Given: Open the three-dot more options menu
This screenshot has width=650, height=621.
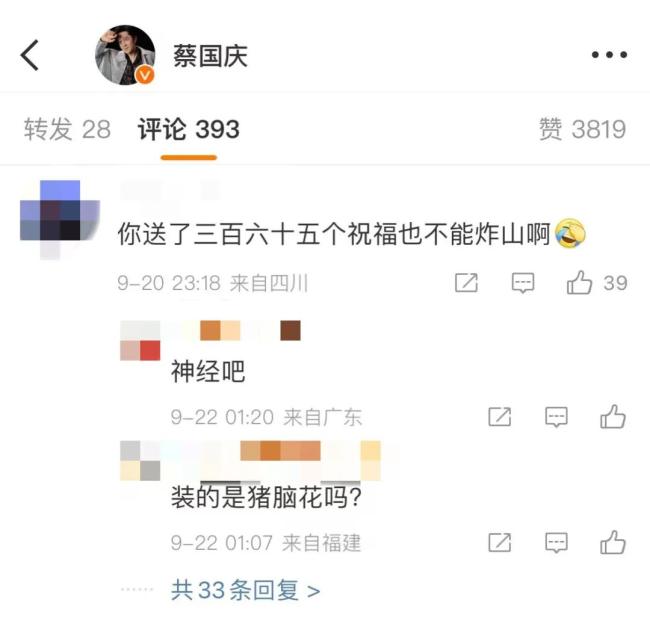Looking at the screenshot, I should pos(609,55).
